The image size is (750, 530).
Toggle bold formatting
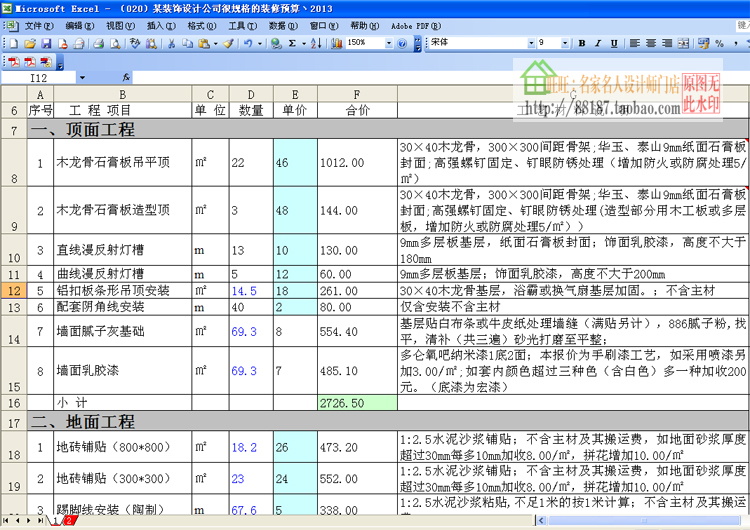(x=582, y=44)
